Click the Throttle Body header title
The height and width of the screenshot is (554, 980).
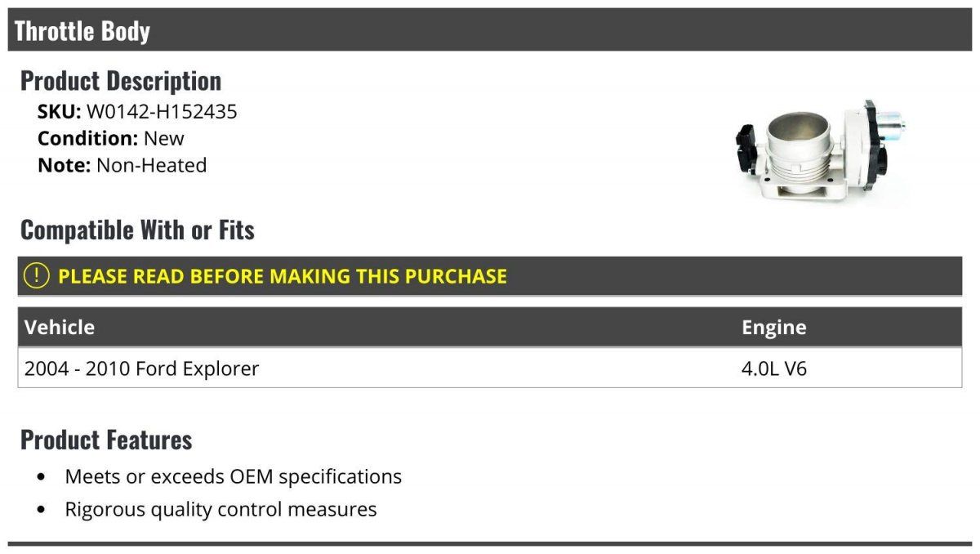(82, 31)
